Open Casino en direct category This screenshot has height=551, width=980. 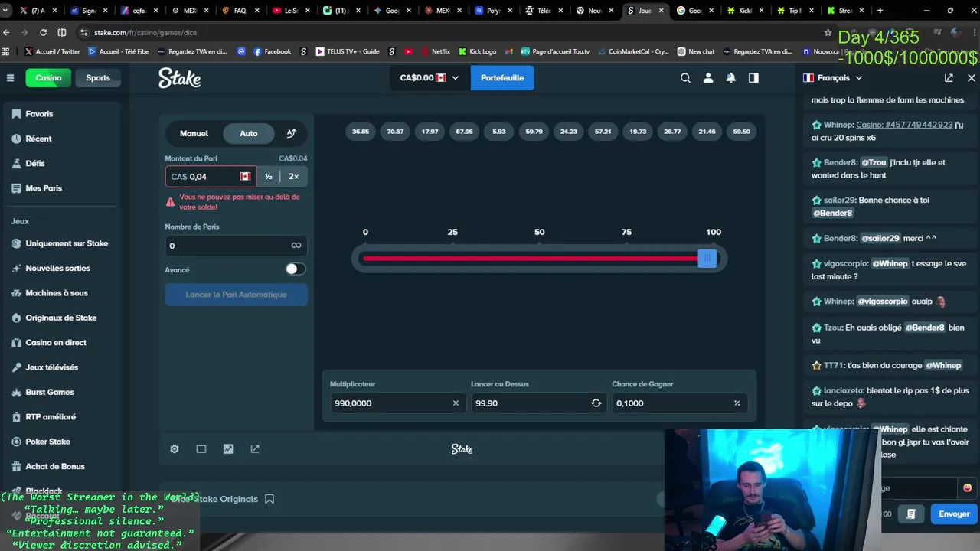point(61,343)
